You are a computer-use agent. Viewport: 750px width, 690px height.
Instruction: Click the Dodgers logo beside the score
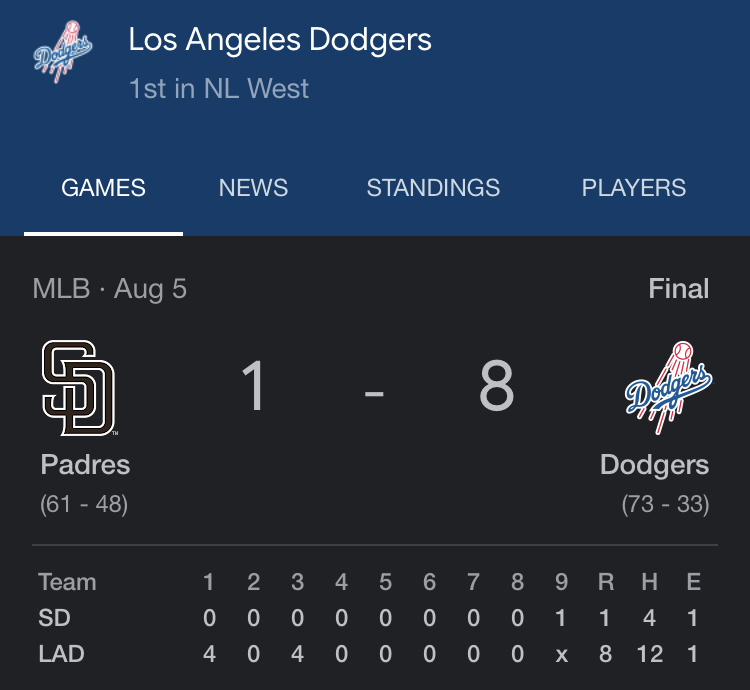[668, 388]
